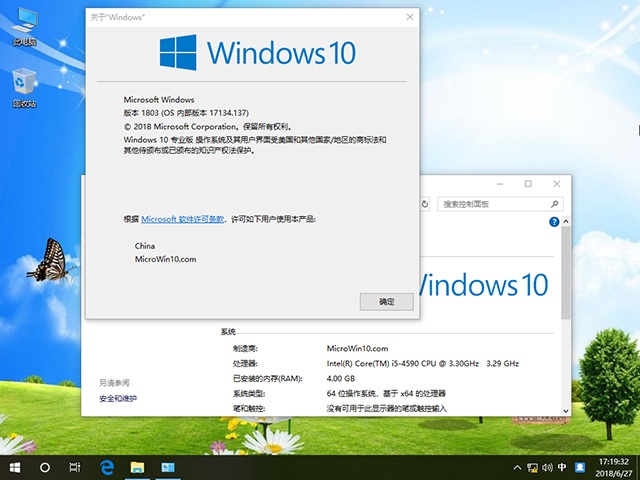Open the Microsoft 软件许可条款 link
The image size is (640, 480).
182,219
